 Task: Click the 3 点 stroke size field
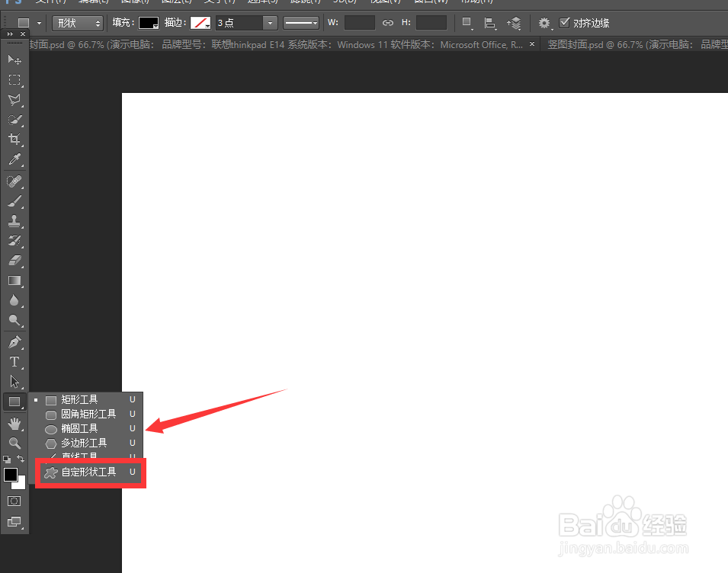[239, 23]
